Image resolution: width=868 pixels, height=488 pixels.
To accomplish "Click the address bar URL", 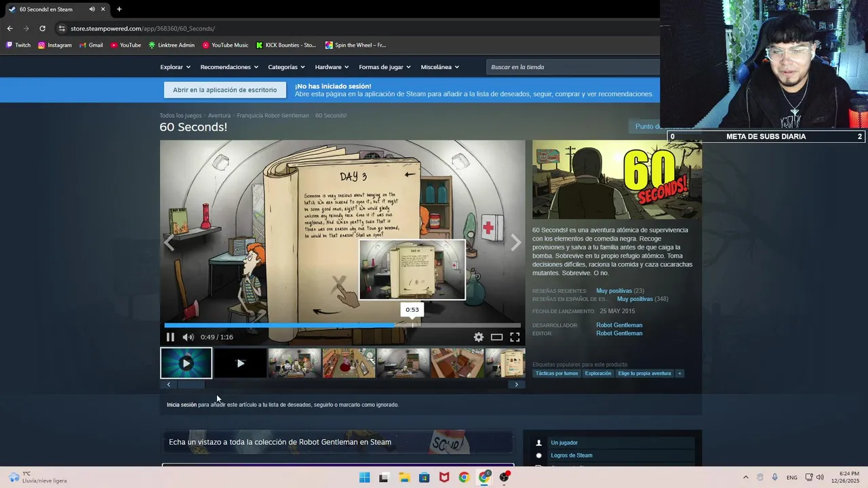I will [143, 28].
